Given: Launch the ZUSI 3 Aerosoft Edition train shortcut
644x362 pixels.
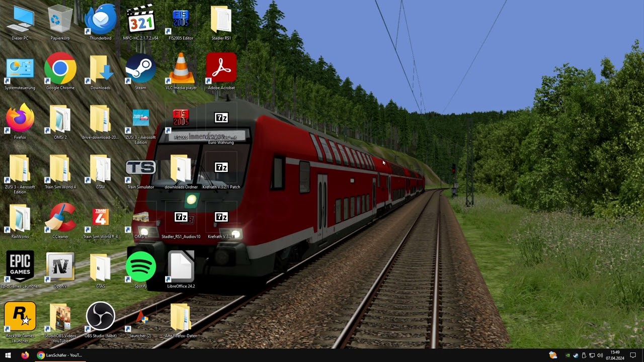Looking at the screenshot, I should [x=141, y=125].
